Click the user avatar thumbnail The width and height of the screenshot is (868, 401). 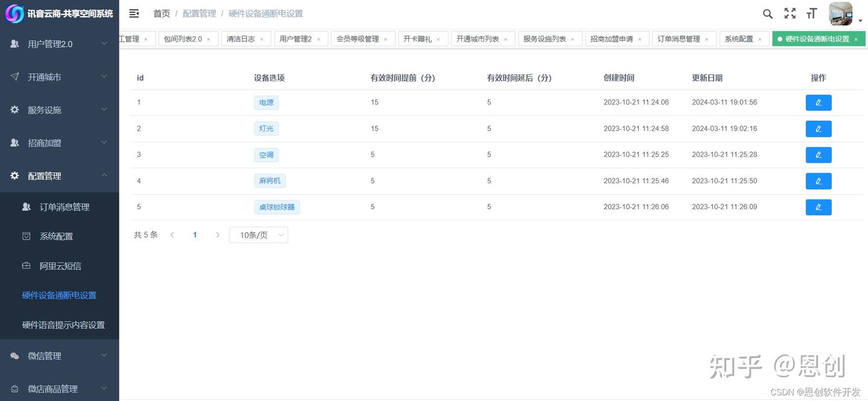[x=840, y=14]
